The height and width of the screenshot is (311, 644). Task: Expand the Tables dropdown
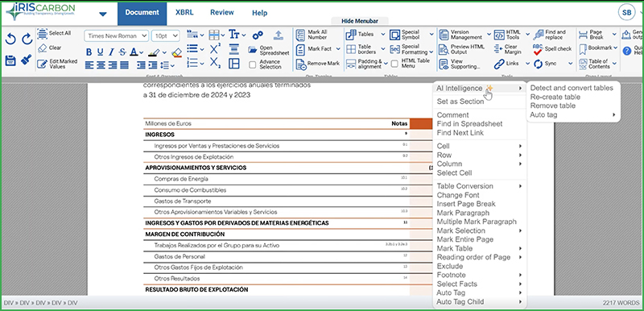383,34
